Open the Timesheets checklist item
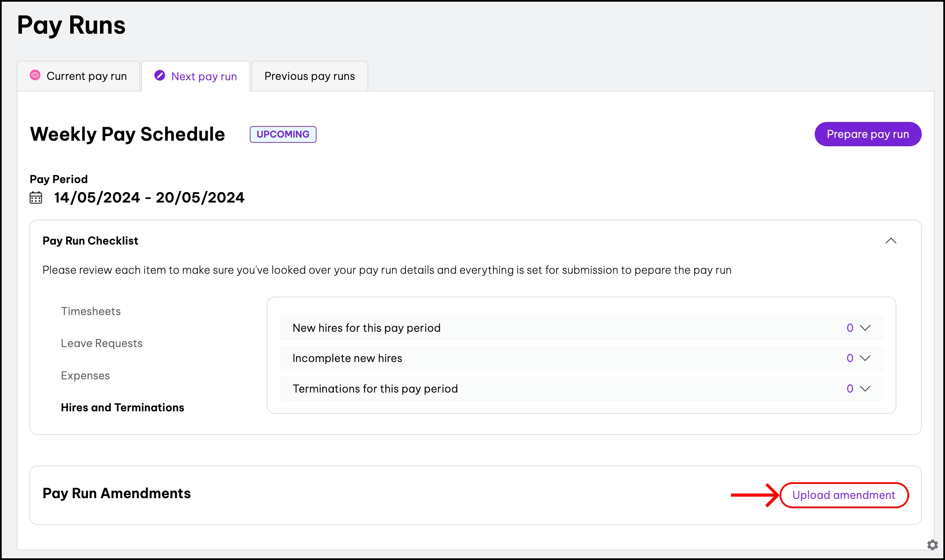 click(91, 311)
